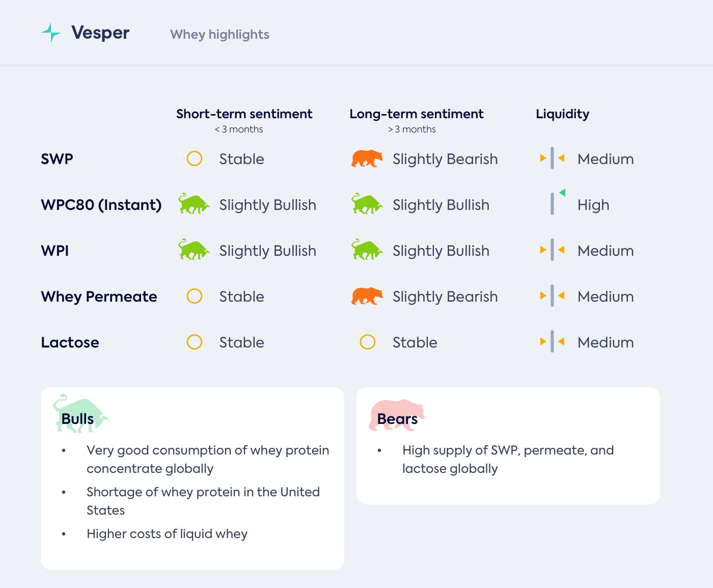The width and height of the screenshot is (713, 588).
Task: Click the Vesper star logo icon
Action: tap(50, 33)
